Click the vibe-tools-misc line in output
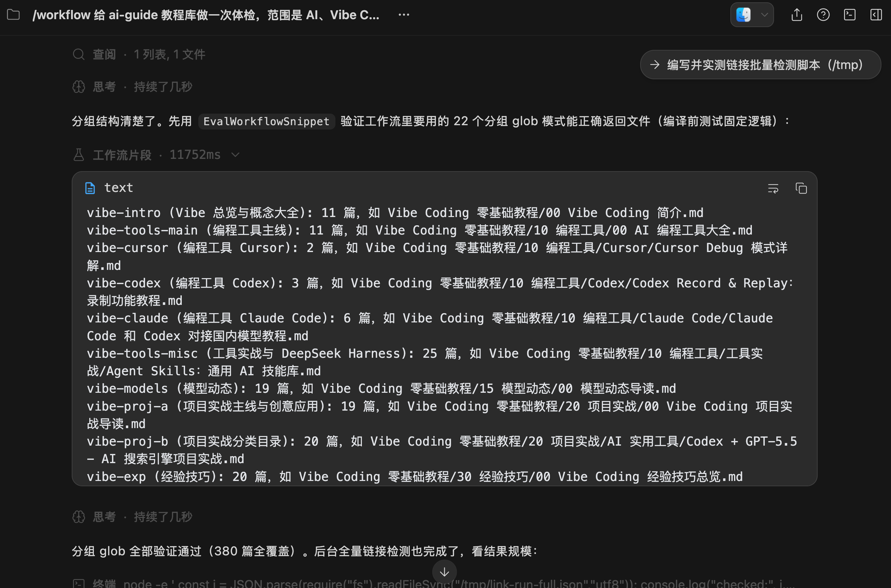Viewport: 891px width, 588px height. tap(425, 362)
